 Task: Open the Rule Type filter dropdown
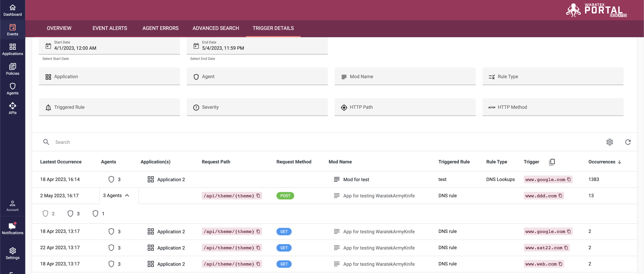click(553, 76)
